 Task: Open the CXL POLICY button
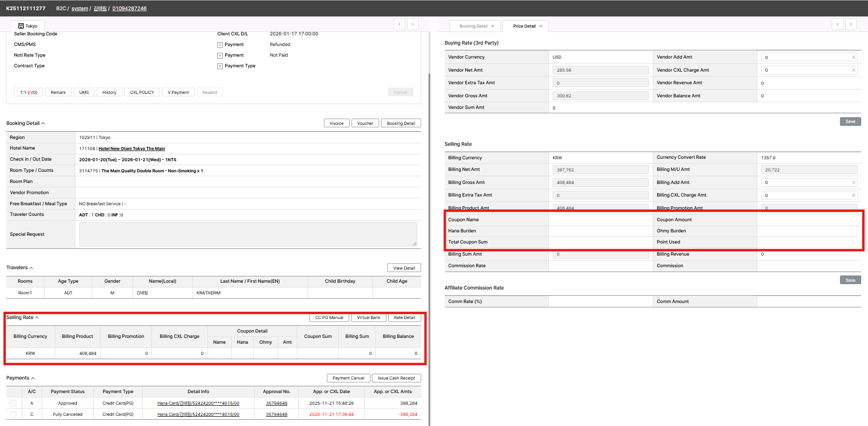(142, 92)
